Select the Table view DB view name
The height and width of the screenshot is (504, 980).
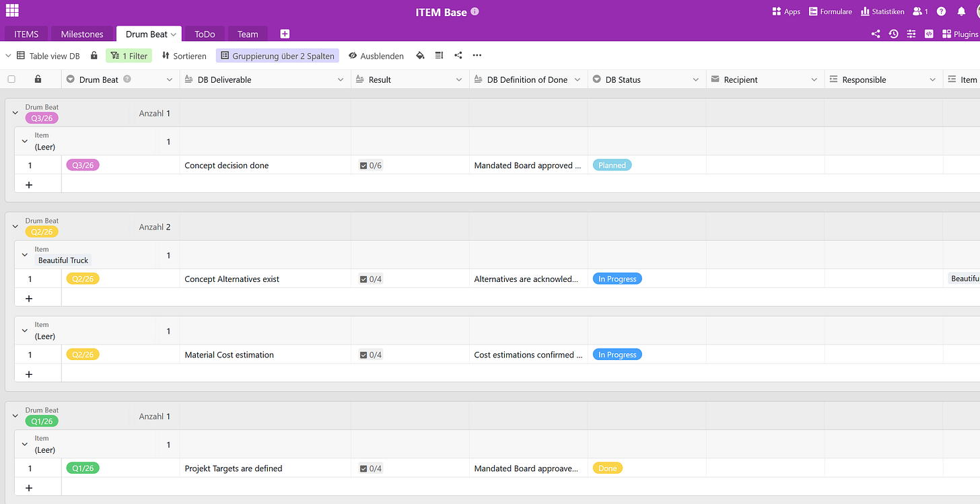55,56
